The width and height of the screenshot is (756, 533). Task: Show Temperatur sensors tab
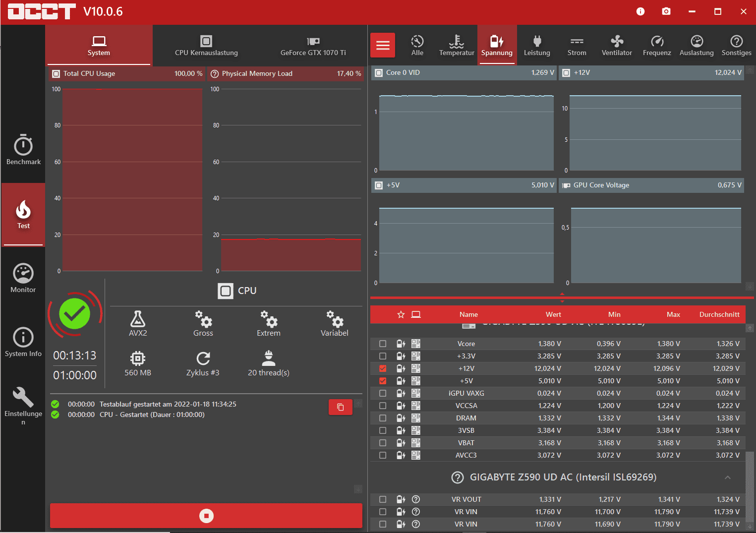(457, 46)
